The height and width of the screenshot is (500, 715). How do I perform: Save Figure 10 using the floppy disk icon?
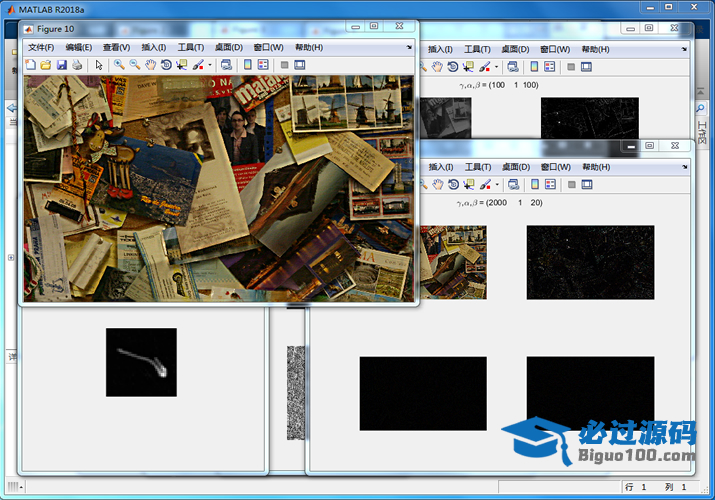[x=61, y=65]
